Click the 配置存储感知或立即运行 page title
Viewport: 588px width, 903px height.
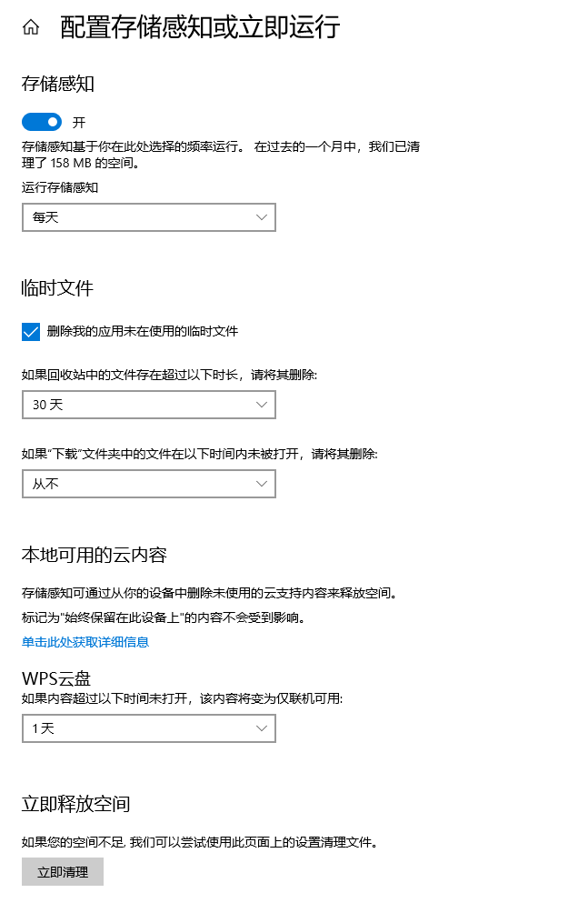tap(200, 27)
